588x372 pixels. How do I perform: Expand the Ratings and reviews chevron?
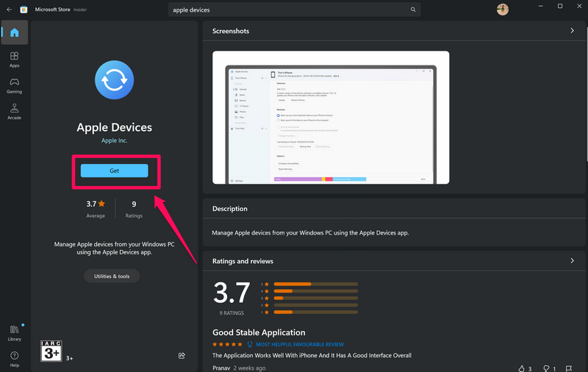tap(572, 261)
